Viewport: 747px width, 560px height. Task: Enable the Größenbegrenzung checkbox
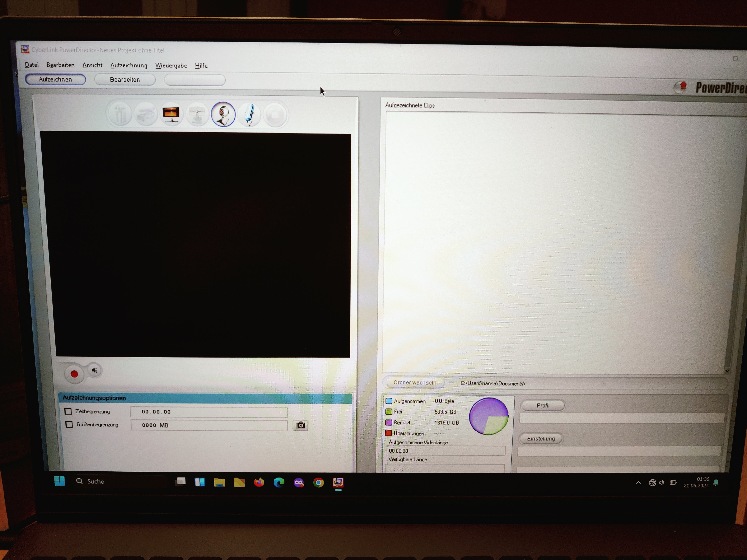pos(69,425)
